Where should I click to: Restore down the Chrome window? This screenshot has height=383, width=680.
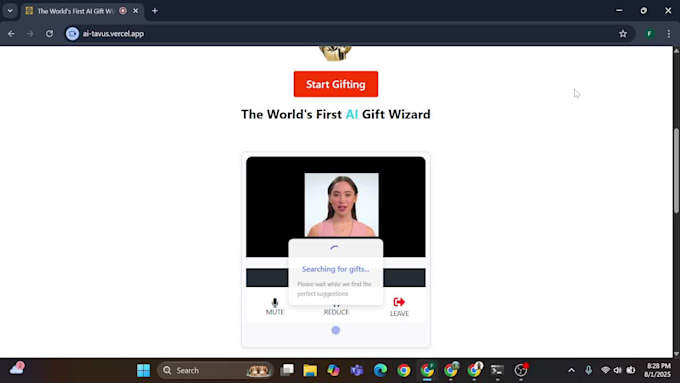[x=644, y=10]
